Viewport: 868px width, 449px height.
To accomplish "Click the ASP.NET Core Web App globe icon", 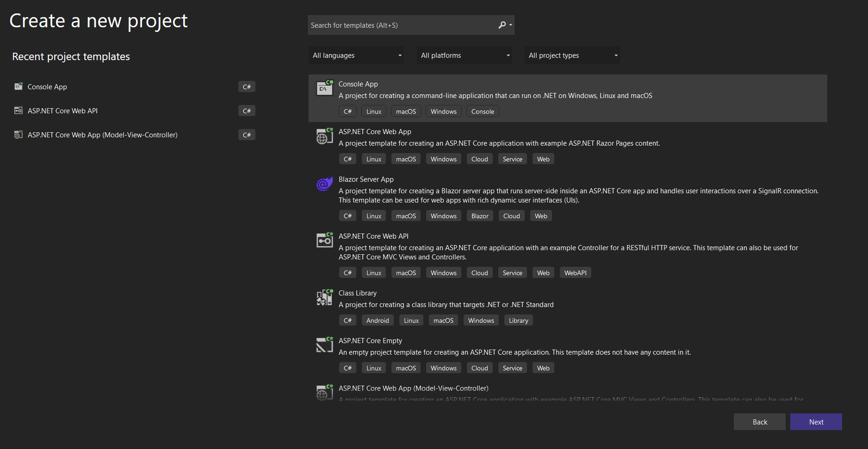I will pos(325,136).
